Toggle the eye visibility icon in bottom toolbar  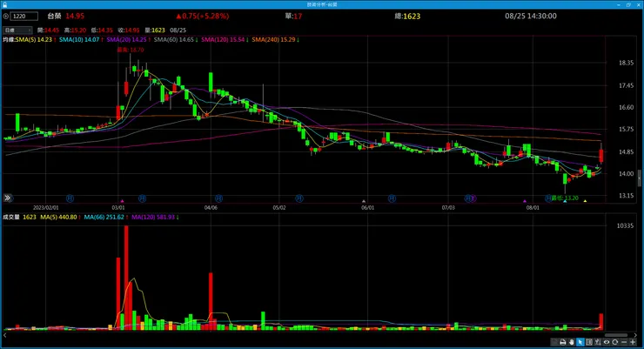tap(607, 342)
